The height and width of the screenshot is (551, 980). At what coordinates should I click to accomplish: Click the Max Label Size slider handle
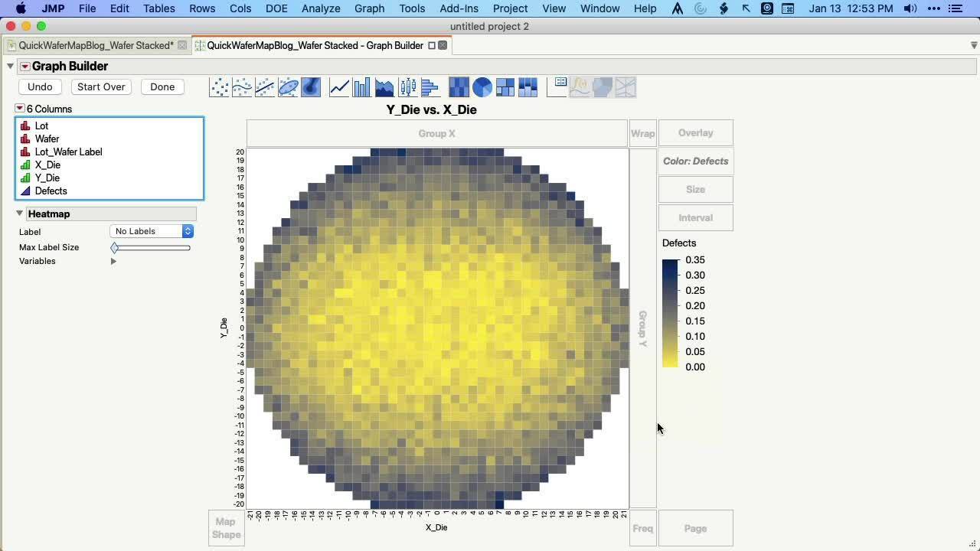click(x=115, y=248)
